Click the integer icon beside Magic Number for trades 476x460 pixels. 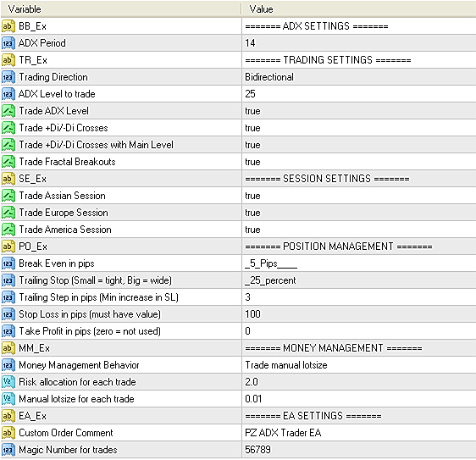click(8, 450)
